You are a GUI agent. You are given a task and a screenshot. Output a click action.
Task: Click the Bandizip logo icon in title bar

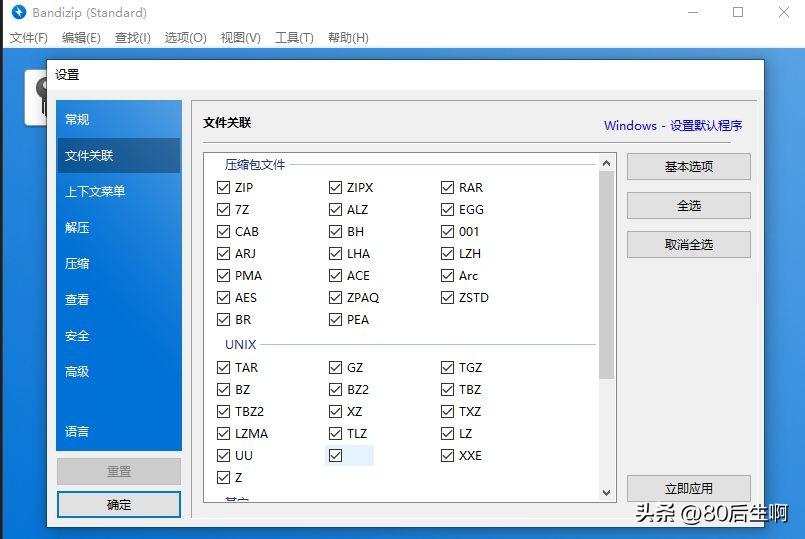18,12
